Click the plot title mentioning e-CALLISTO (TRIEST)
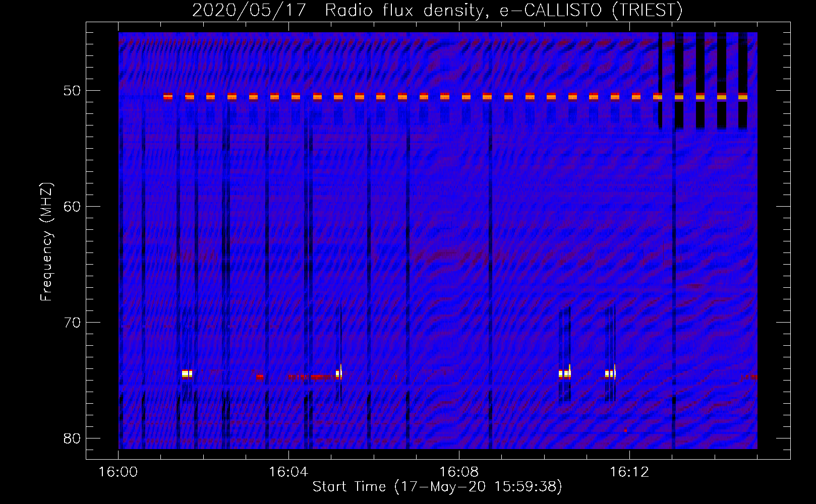This screenshot has width=816, height=504. click(437, 10)
